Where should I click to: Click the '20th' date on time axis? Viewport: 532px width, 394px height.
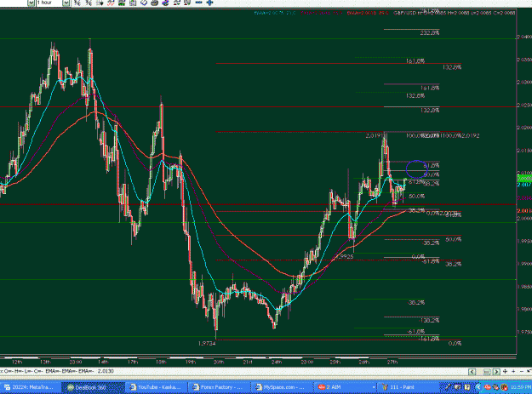pyautogui.click(x=219, y=362)
